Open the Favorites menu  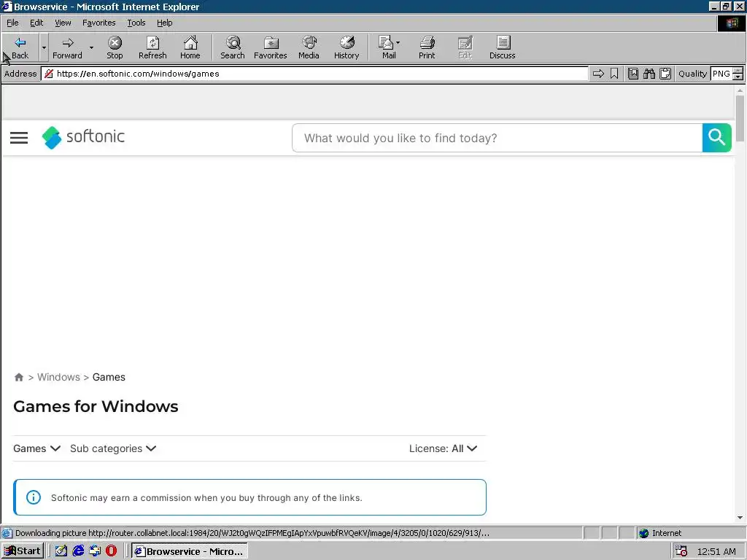point(99,23)
